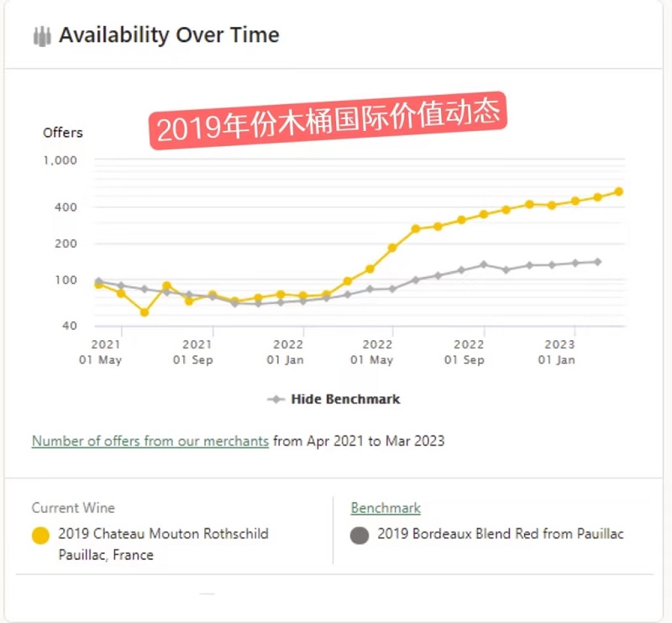
Task: Click the 'Offers' axis label
Action: pyautogui.click(x=62, y=133)
